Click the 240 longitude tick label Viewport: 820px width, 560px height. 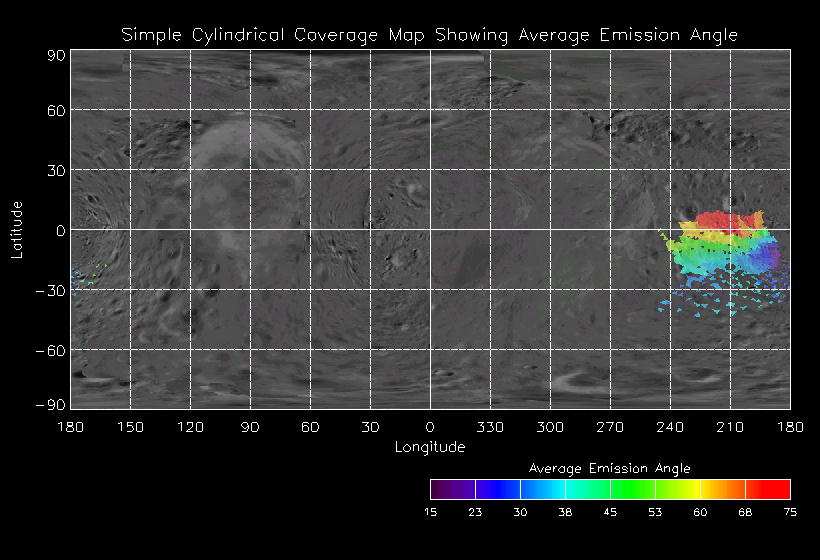(670, 427)
